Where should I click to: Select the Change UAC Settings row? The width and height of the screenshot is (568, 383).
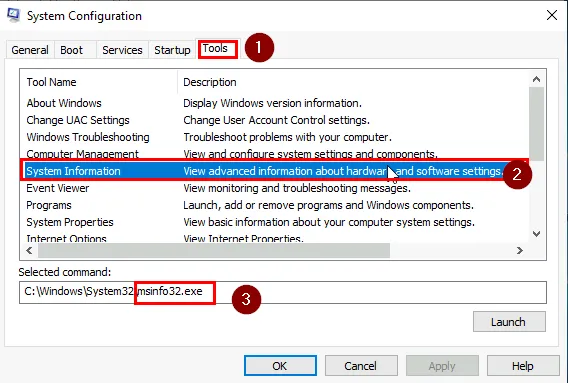[274, 120]
